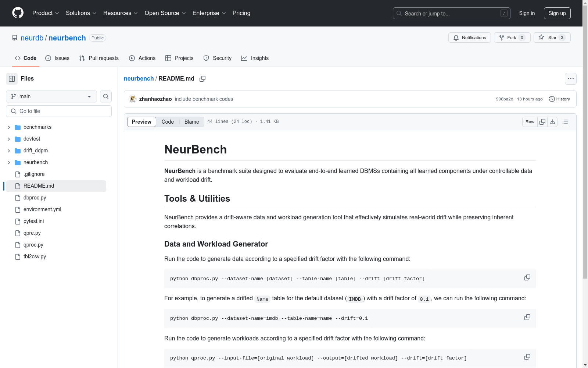This screenshot has width=588, height=368.
Task: Copy raw file contents icon
Action: tap(542, 122)
